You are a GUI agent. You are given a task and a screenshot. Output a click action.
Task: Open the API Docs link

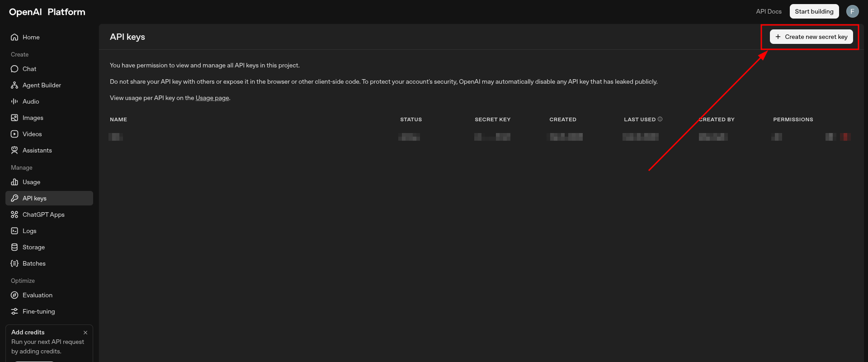pos(769,11)
